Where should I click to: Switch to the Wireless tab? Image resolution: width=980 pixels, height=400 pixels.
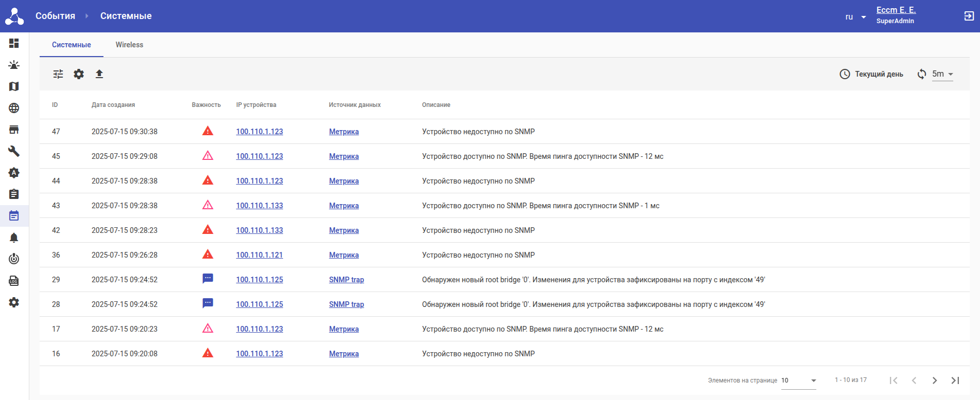click(x=129, y=45)
